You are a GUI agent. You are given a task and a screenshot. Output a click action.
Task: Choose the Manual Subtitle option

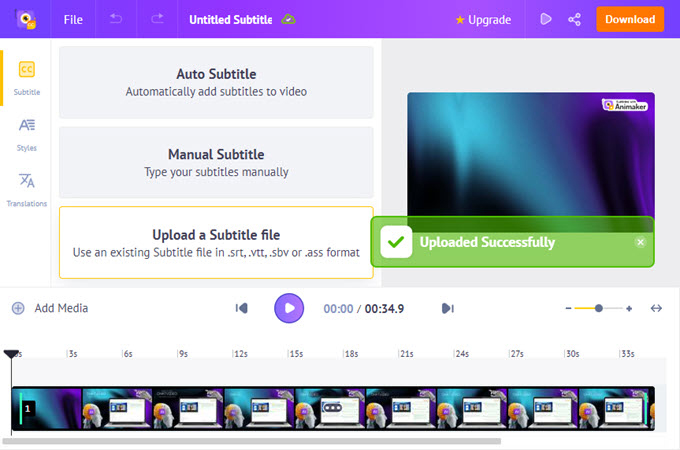click(x=216, y=162)
